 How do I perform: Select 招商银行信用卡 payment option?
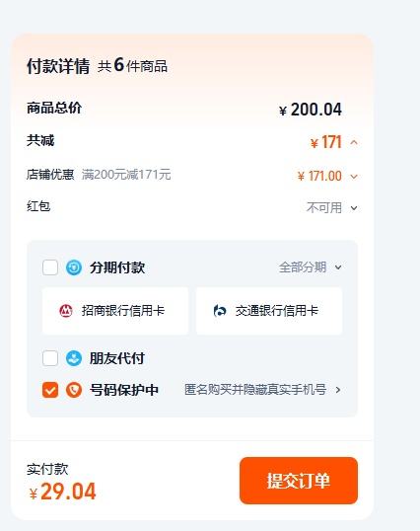click(x=115, y=311)
